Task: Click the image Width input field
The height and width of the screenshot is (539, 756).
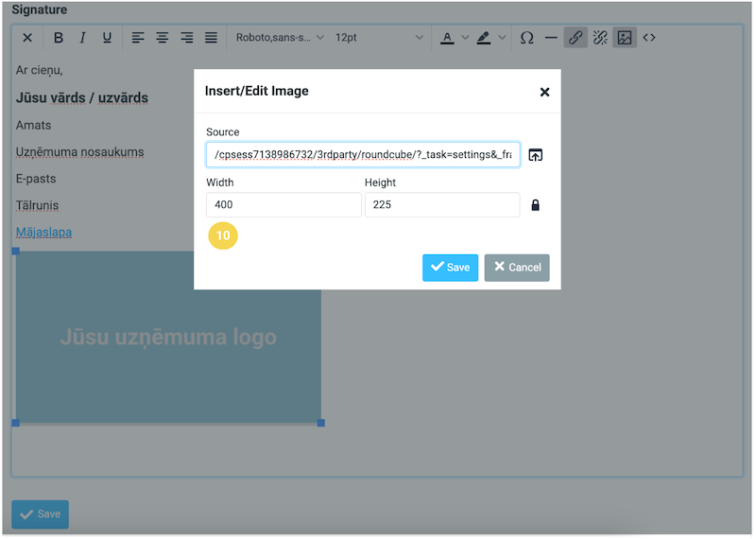Action: tap(283, 205)
